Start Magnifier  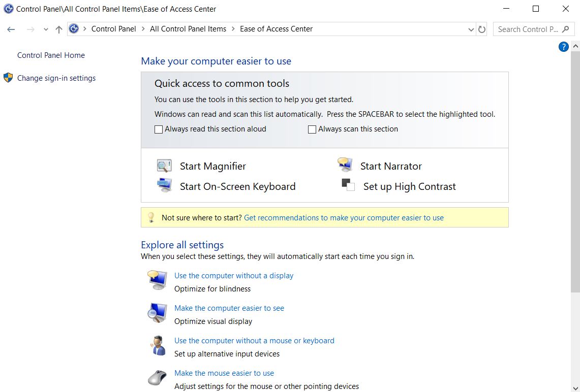212,166
